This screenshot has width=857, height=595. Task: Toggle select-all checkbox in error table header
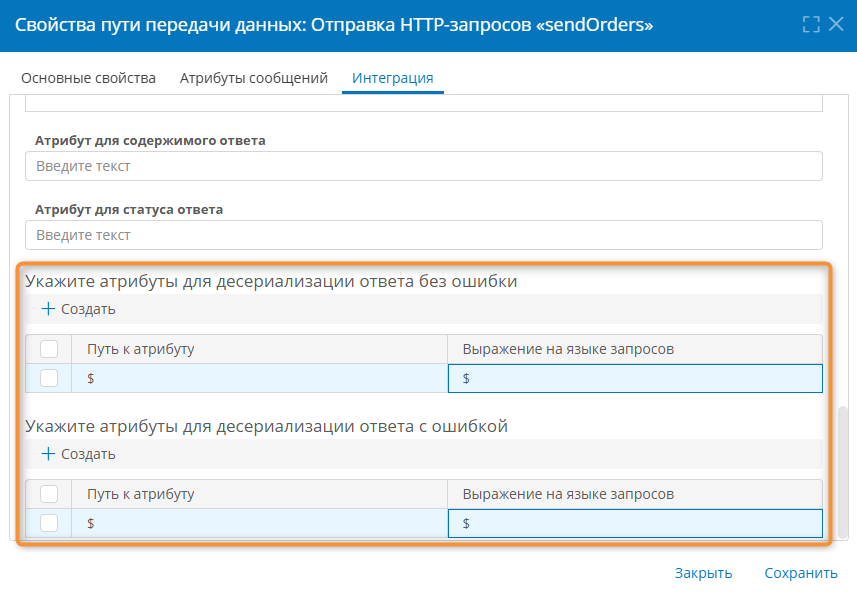pyautogui.click(x=49, y=494)
